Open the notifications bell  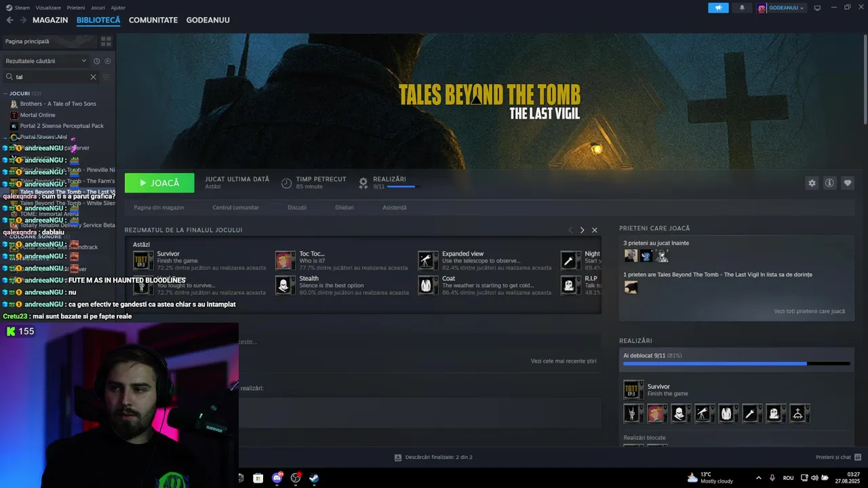[x=742, y=7]
